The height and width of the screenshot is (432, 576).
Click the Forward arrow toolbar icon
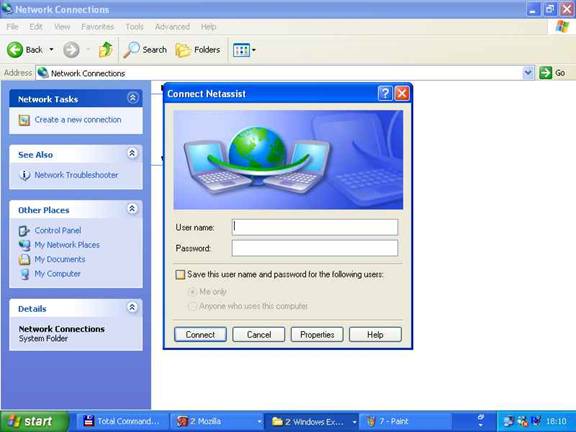[71, 50]
